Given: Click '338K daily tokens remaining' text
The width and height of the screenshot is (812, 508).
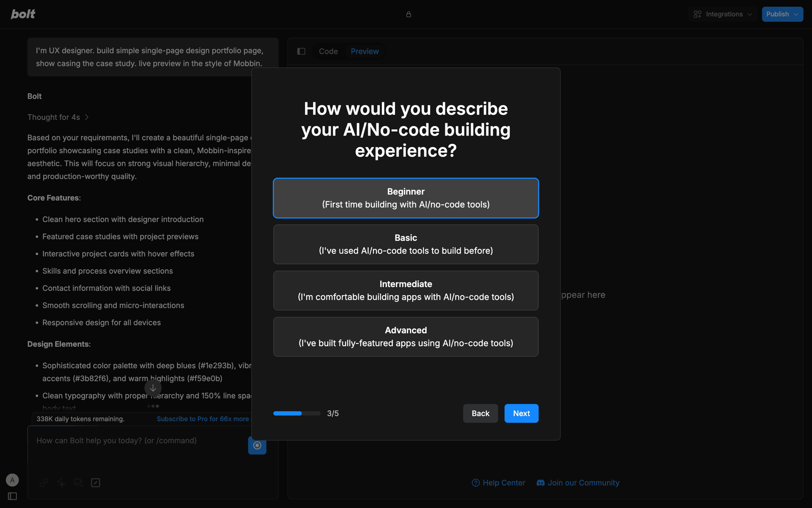Looking at the screenshot, I should point(80,419).
